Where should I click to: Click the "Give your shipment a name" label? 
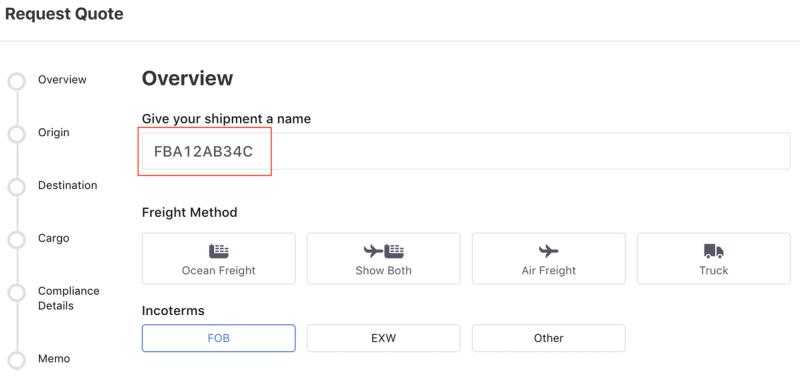pyautogui.click(x=226, y=119)
